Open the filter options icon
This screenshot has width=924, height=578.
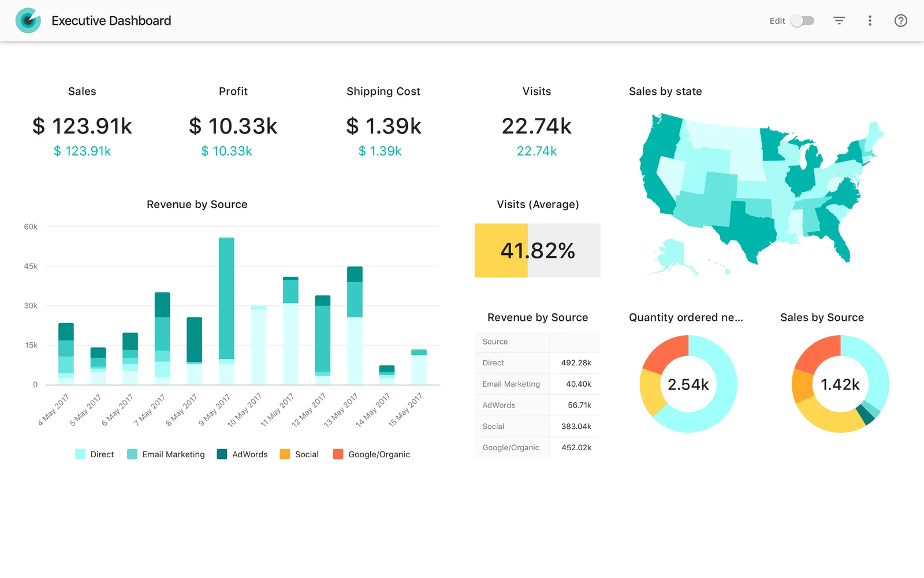pyautogui.click(x=839, y=21)
